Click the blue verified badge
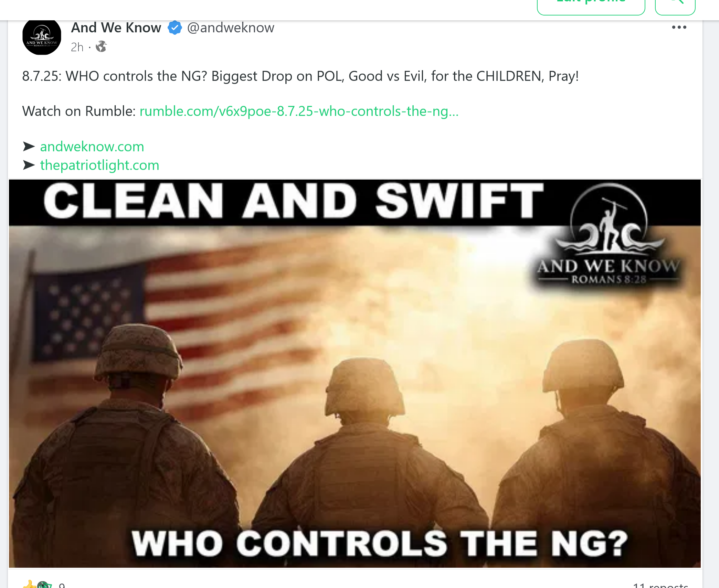Screen dimensions: 719x588 click(175, 28)
